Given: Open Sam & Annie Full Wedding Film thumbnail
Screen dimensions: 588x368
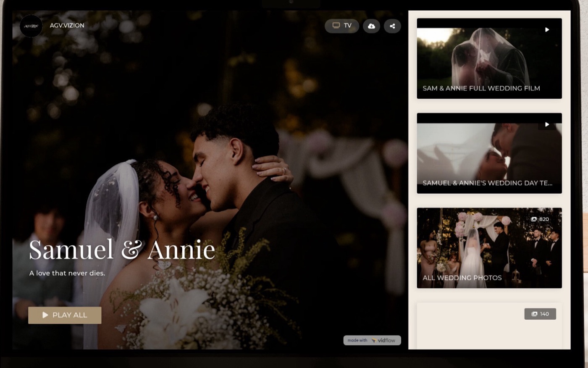Looking at the screenshot, I should pyautogui.click(x=489, y=58).
